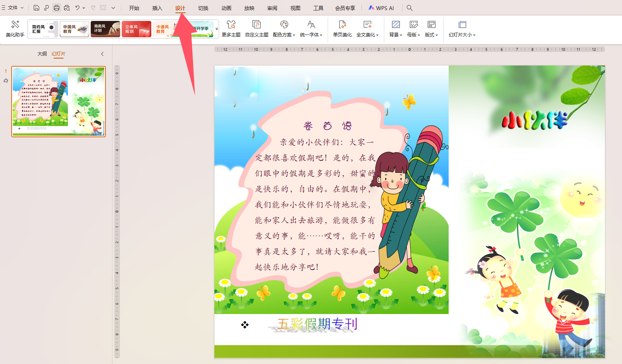Viewport: 622px width, 364px height.
Task: Star slide 1 as favorite
Action: pos(6,80)
